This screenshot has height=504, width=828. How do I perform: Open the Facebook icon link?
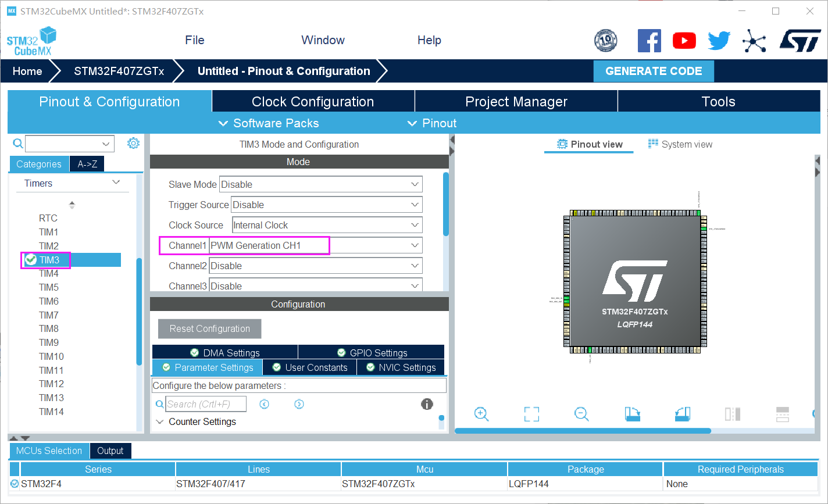pos(649,41)
